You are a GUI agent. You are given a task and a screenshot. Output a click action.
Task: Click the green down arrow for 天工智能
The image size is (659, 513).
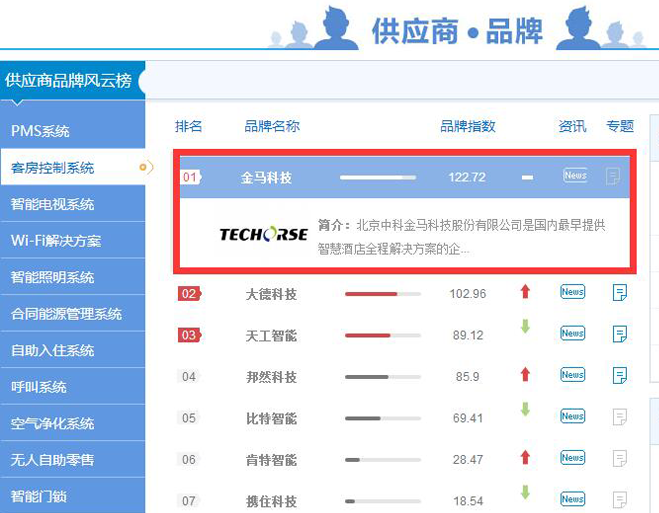[x=525, y=326]
